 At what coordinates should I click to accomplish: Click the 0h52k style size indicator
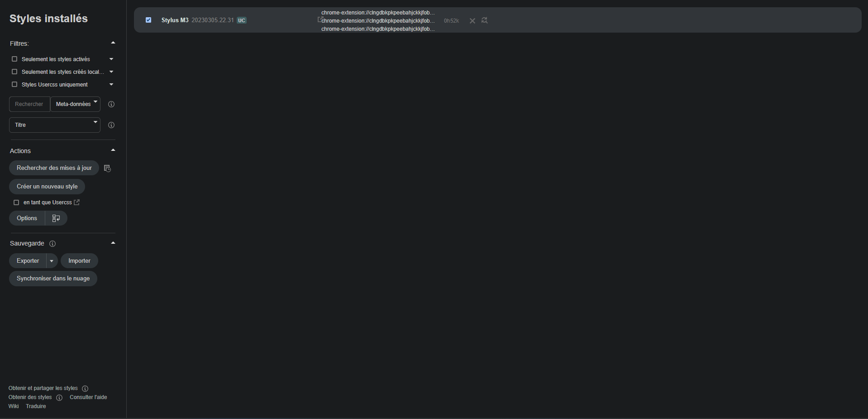click(451, 20)
